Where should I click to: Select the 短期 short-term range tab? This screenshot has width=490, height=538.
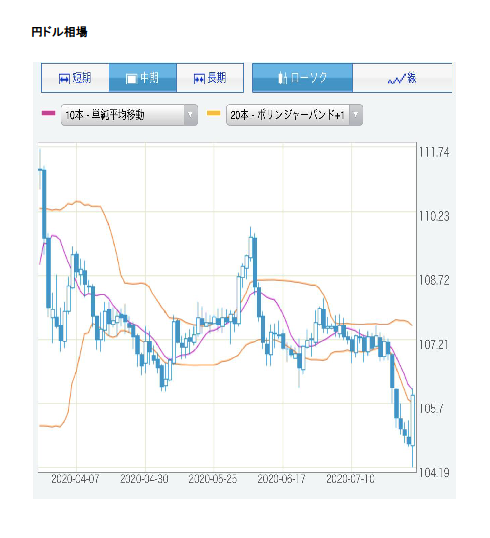pyautogui.click(x=75, y=78)
